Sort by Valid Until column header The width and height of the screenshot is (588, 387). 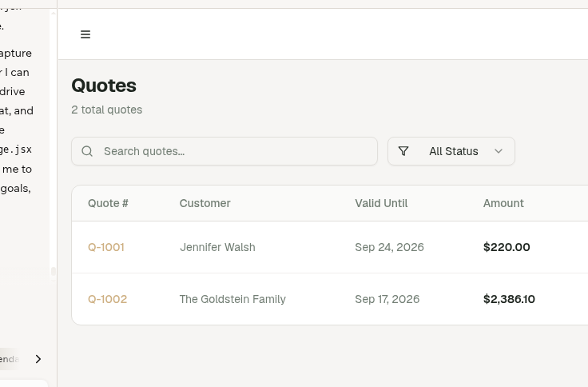pos(381,203)
